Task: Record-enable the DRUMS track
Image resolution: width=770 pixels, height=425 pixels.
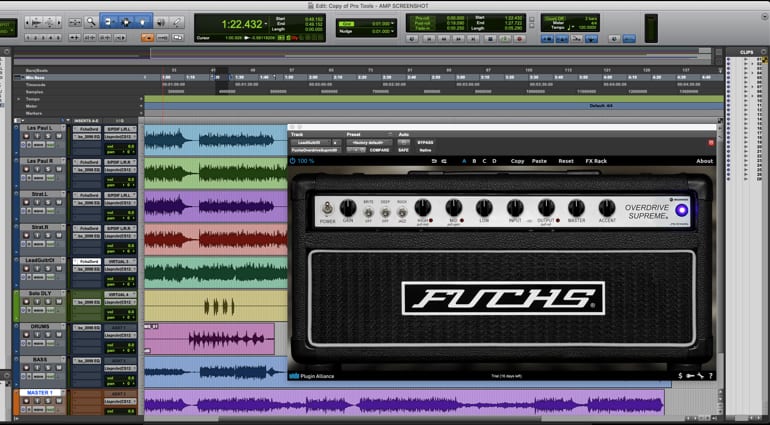Action: (27, 335)
